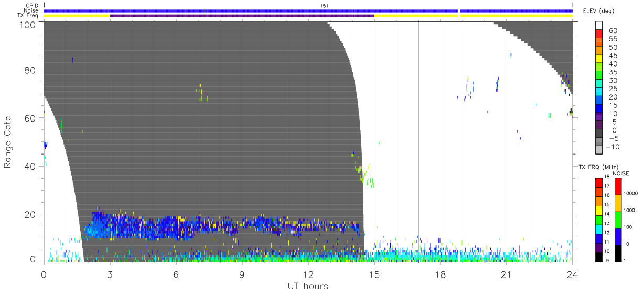644x297 pixels.
Task: Click the 25 label on ELEV colorbar
Action: (x=613, y=89)
